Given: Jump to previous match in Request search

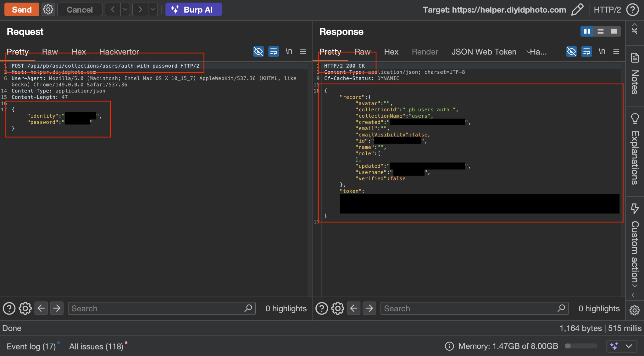Looking at the screenshot, I should click(41, 308).
